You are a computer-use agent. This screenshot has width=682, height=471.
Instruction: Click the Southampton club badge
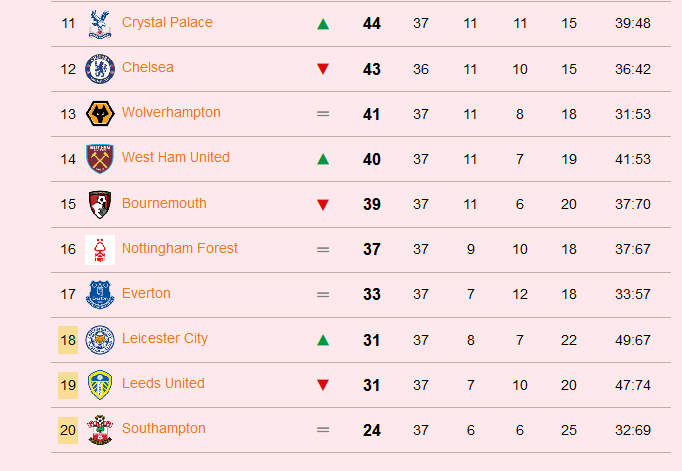coord(100,430)
